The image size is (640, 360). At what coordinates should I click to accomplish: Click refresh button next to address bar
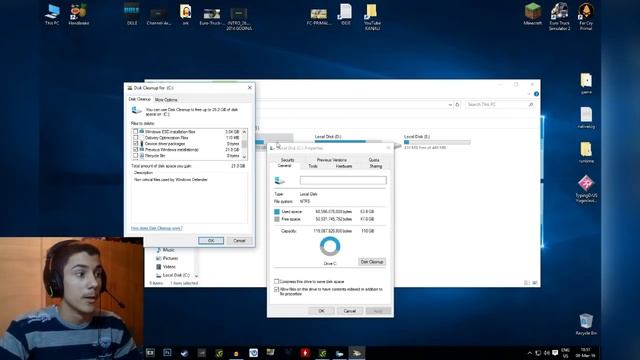[457, 104]
